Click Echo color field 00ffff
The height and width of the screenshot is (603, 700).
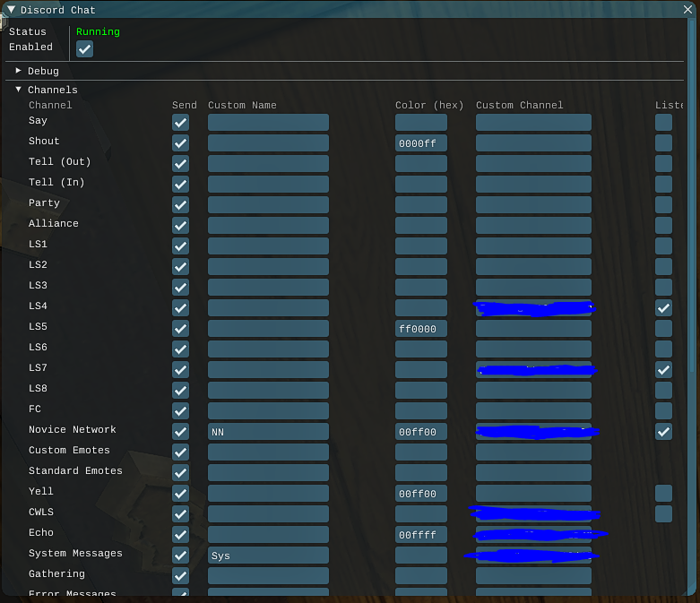pyautogui.click(x=420, y=535)
